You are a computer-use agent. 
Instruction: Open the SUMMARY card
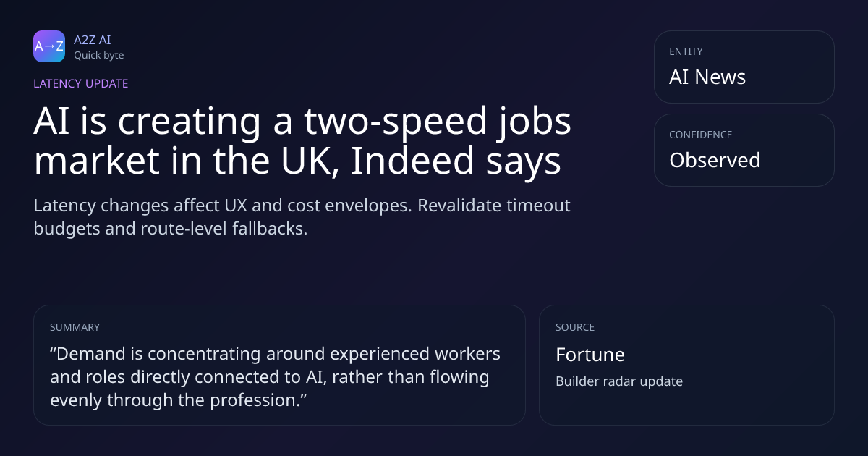pyautogui.click(x=279, y=365)
